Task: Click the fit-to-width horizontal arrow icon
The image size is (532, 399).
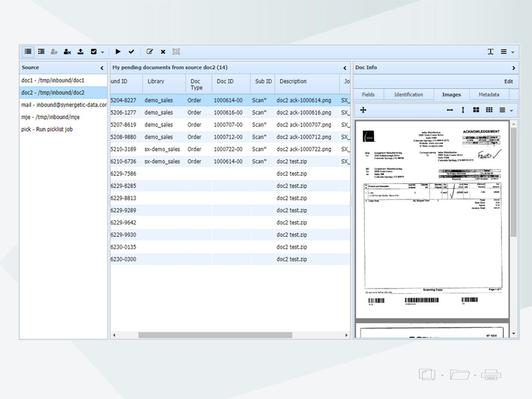Action: [450, 110]
